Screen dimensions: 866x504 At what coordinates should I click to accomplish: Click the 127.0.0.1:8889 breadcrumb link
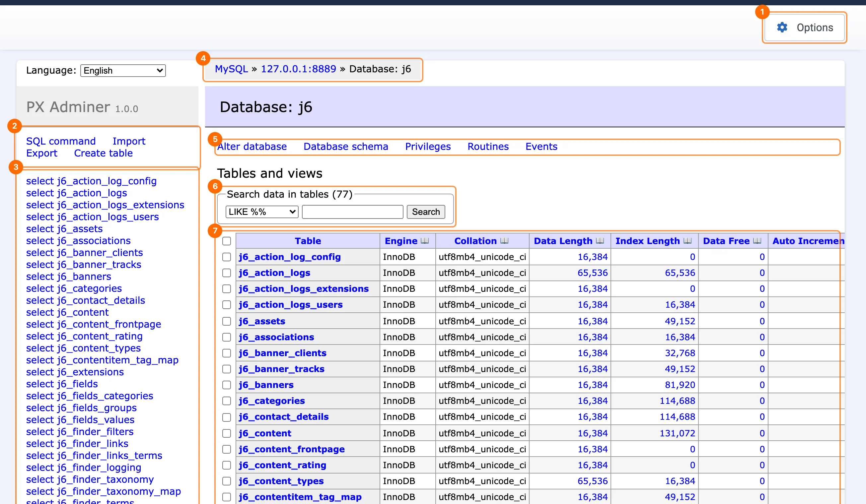(x=298, y=69)
